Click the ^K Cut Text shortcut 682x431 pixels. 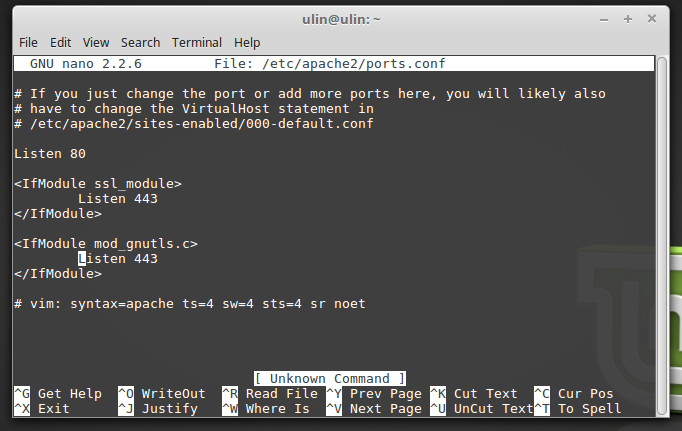click(x=474, y=394)
